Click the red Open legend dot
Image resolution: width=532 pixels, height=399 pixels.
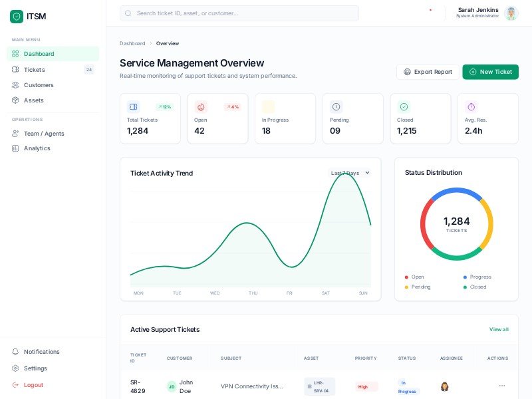(407, 277)
